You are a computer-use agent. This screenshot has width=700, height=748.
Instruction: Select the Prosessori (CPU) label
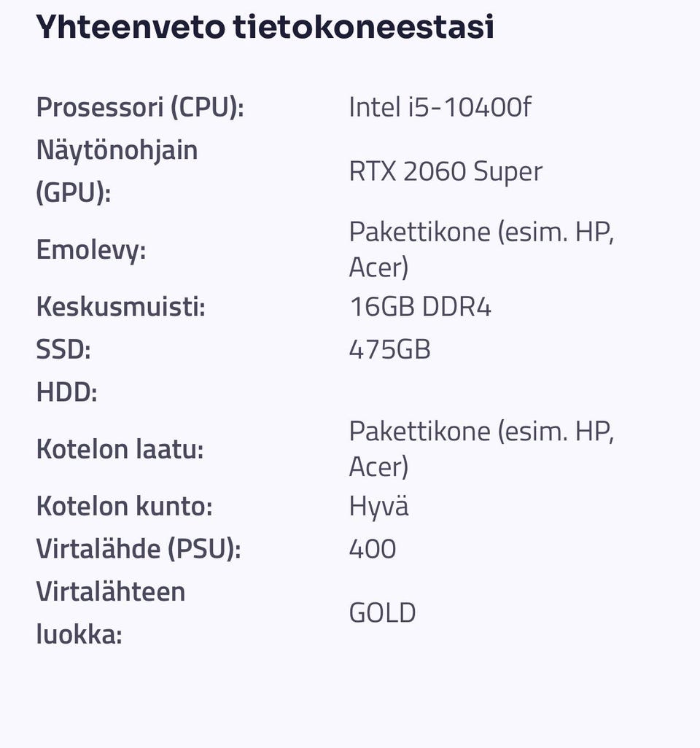coord(140,107)
